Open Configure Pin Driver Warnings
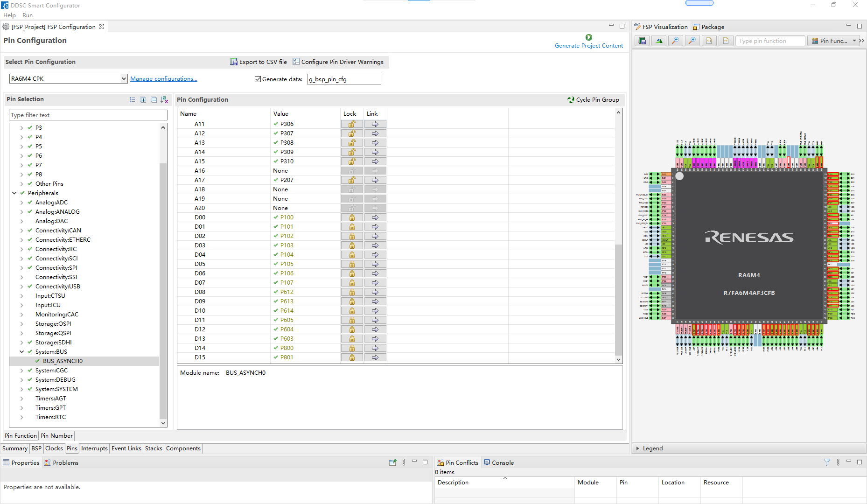This screenshot has height=504, width=867. coord(338,62)
